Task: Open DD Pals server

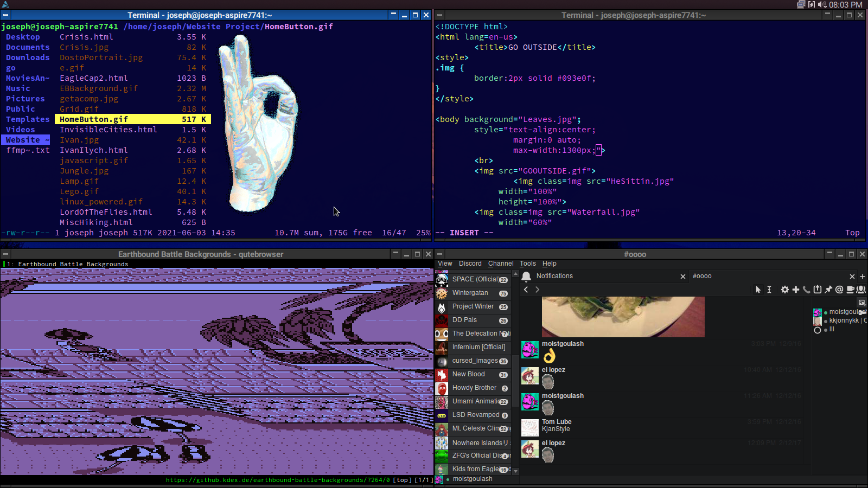Action: [473, 320]
